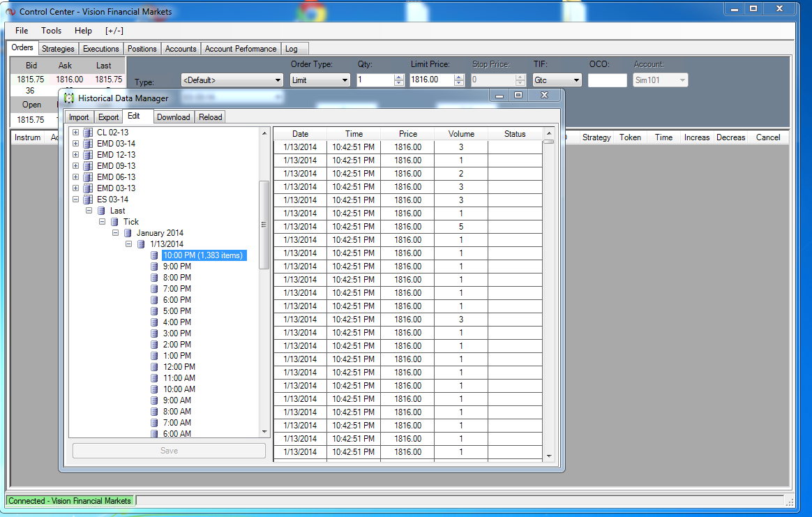Select the 10:00 PM (1,383 items) entry
The width and height of the screenshot is (812, 517).
point(203,255)
